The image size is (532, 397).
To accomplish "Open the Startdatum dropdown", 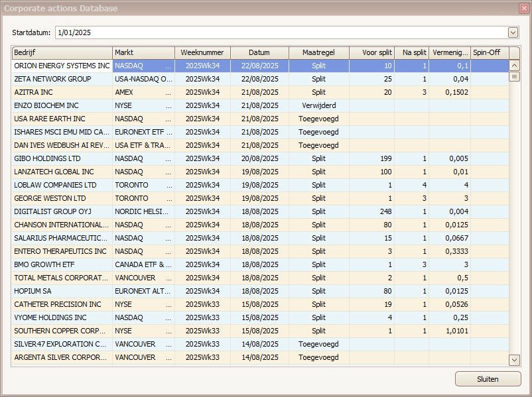I will point(513,31).
